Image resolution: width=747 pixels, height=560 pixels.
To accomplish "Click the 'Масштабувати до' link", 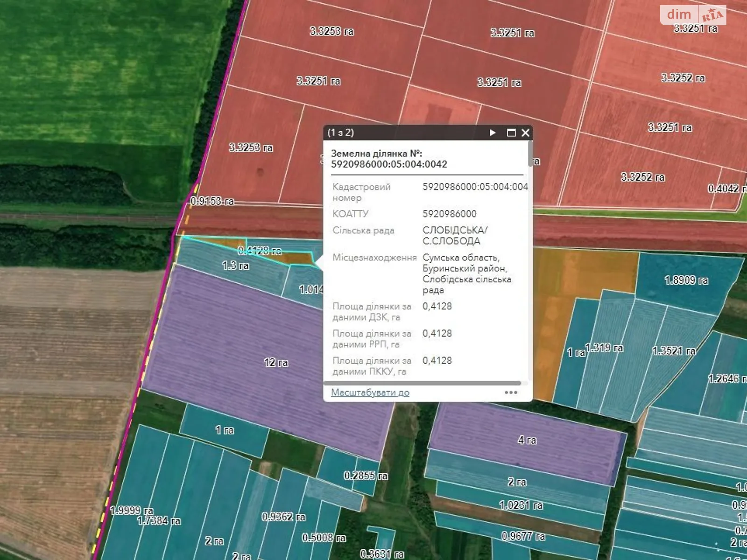I will click(x=370, y=392).
